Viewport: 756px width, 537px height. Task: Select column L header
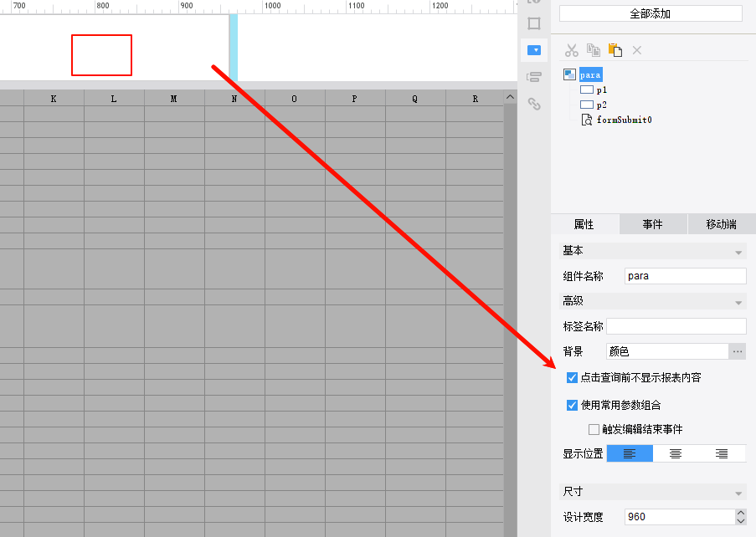pos(114,98)
